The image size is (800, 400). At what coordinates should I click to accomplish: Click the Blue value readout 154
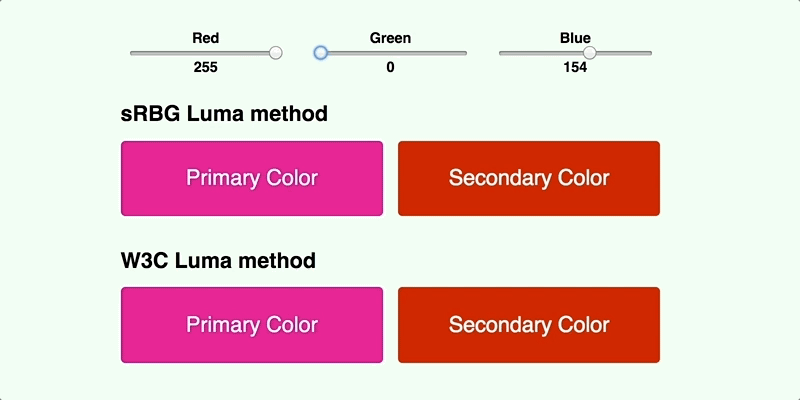coord(575,68)
